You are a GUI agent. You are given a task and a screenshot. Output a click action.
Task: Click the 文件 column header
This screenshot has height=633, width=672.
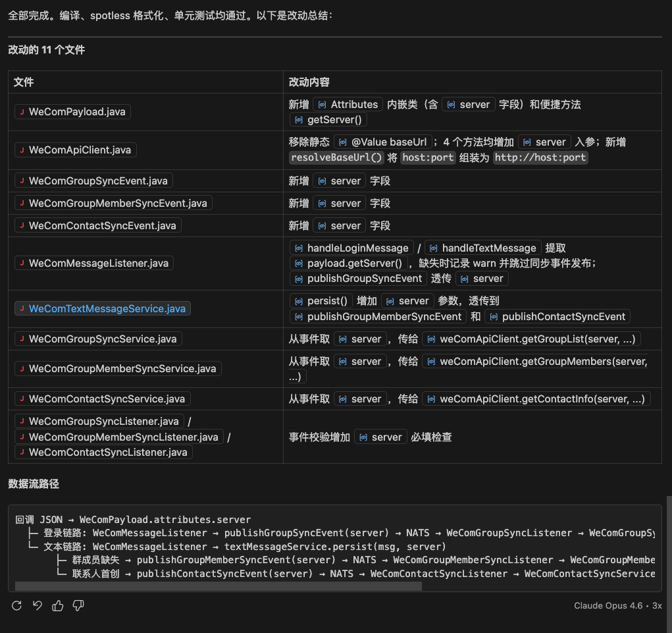[24, 82]
